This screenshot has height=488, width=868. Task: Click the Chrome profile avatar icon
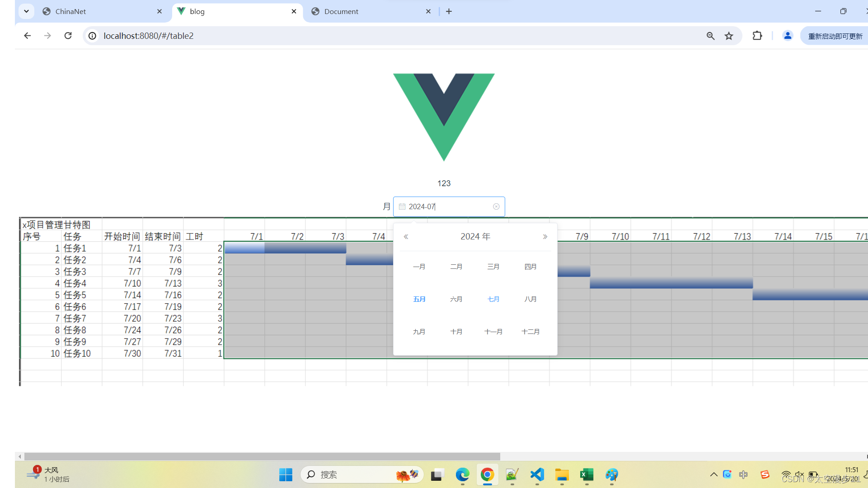pyautogui.click(x=788, y=36)
